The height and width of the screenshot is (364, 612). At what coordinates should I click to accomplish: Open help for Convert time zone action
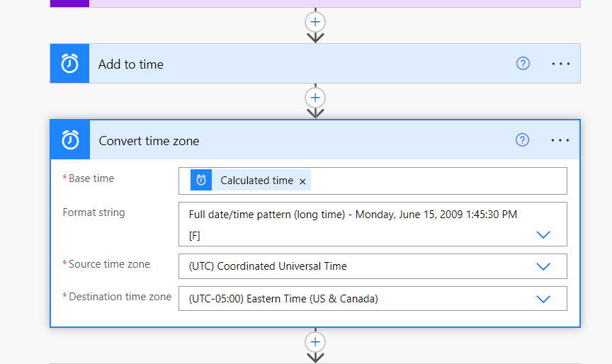pyautogui.click(x=522, y=140)
